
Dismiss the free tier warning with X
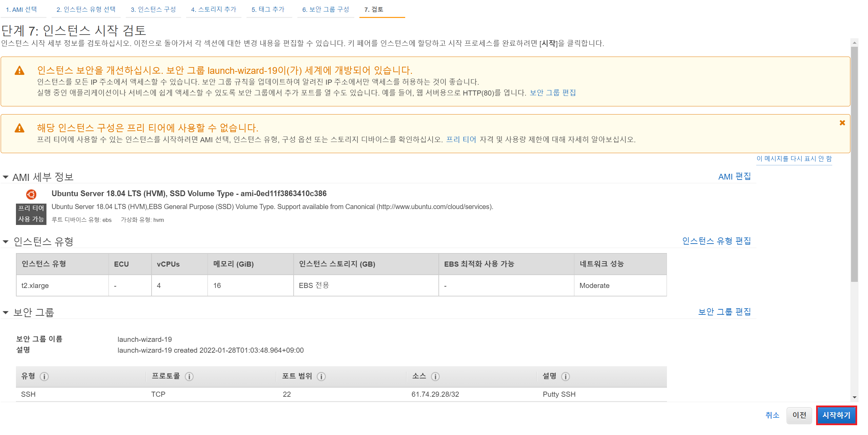[842, 123]
